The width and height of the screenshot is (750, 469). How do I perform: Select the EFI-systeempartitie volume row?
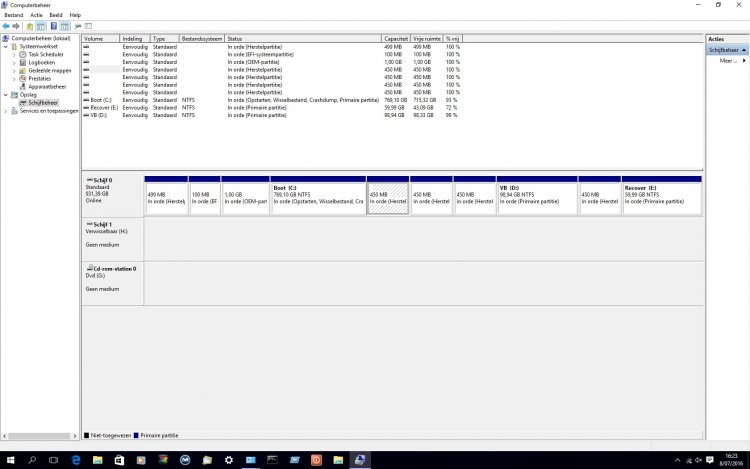pos(272,55)
